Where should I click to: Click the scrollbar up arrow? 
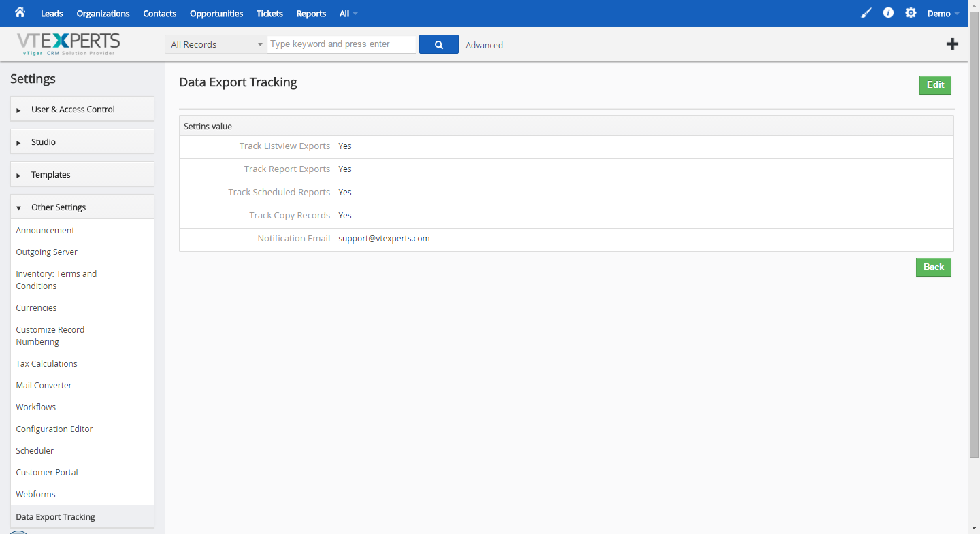(x=974, y=5)
